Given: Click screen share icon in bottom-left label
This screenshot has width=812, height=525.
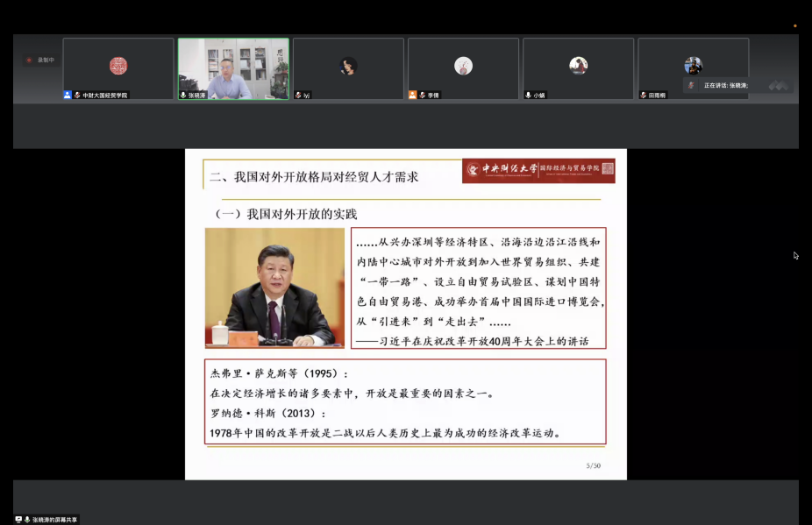Looking at the screenshot, I should 18,520.
